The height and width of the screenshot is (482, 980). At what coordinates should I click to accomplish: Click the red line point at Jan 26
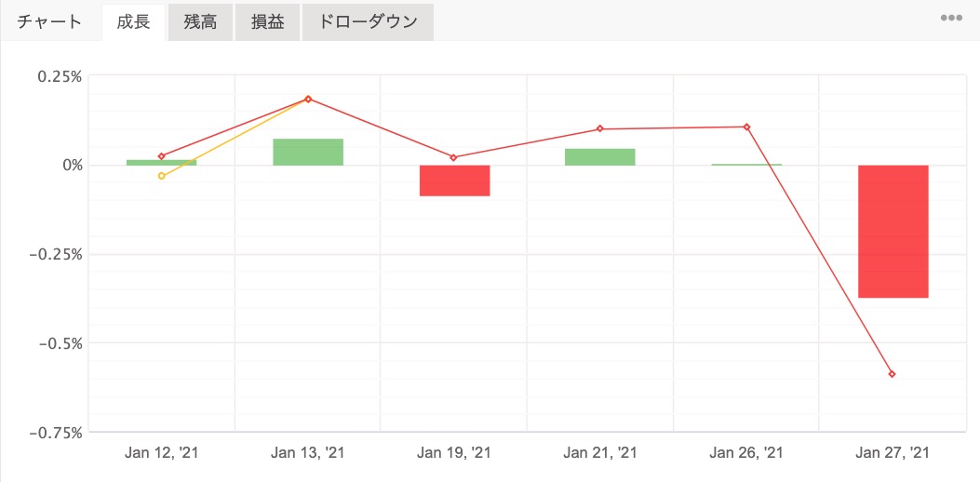click(x=746, y=127)
